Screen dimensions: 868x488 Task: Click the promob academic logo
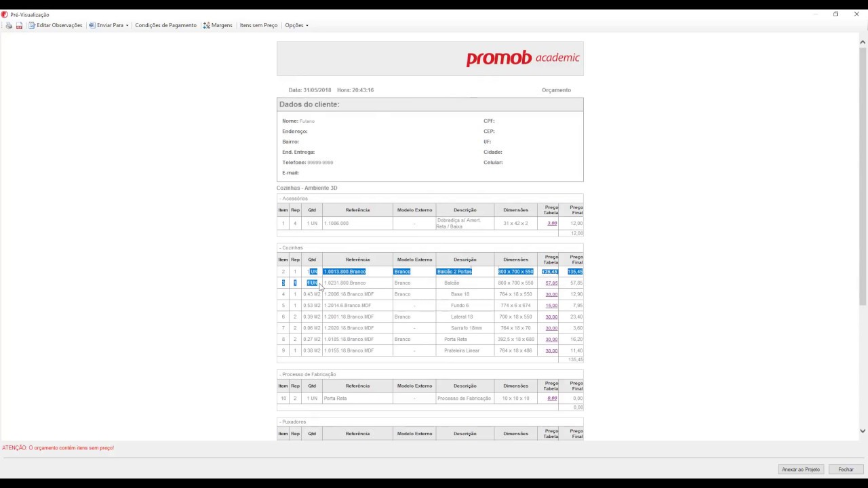click(x=522, y=58)
